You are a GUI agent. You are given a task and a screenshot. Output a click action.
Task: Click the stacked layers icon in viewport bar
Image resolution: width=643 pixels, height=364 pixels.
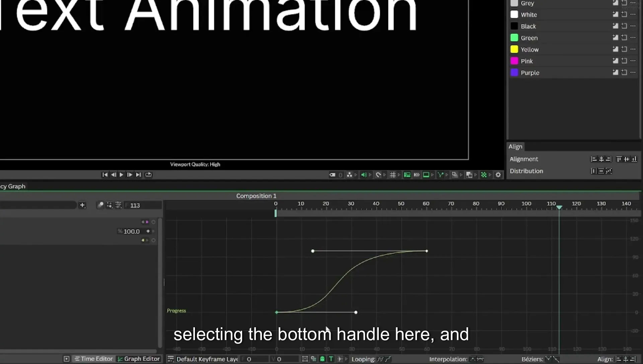(x=455, y=175)
